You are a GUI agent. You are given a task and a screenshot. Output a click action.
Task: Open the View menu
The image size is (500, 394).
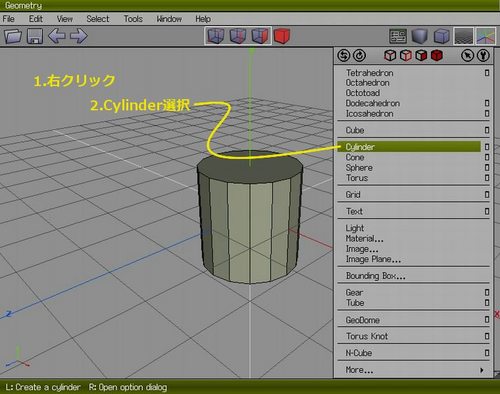click(x=65, y=19)
